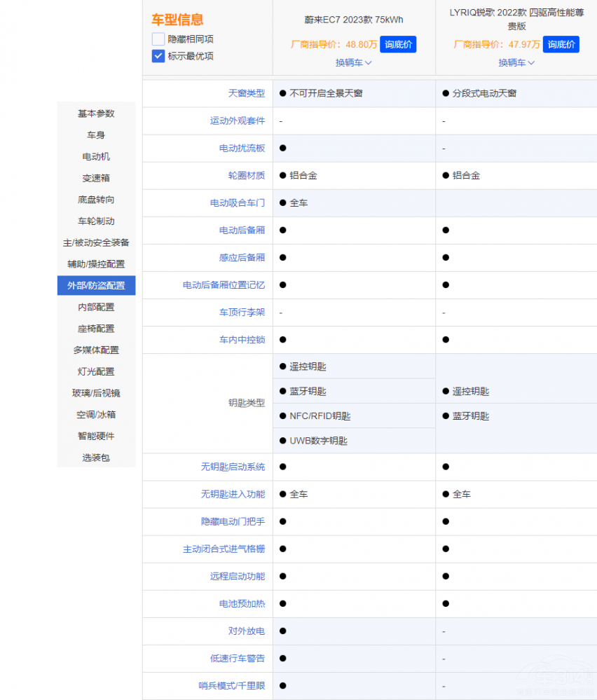This screenshot has width=597, height=700.
Task: Select 车身 in the sidebar
Action: tap(96, 135)
